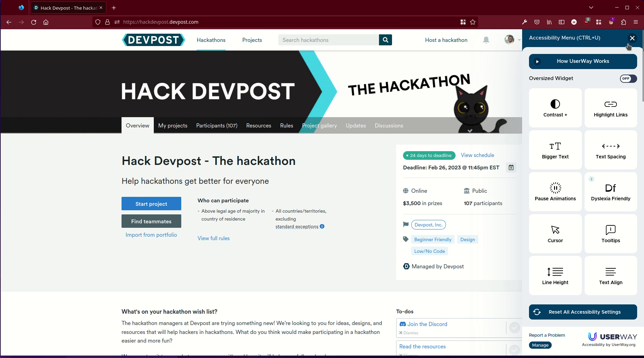Mark Join the Discord to-do complete

514,328
